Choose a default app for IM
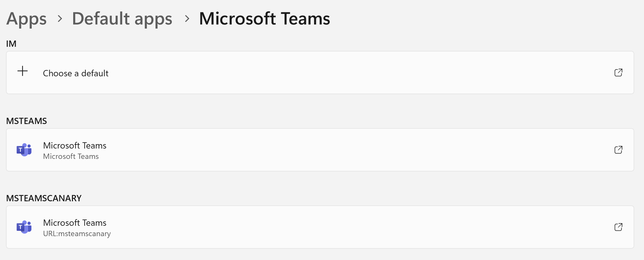 (75, 73)
